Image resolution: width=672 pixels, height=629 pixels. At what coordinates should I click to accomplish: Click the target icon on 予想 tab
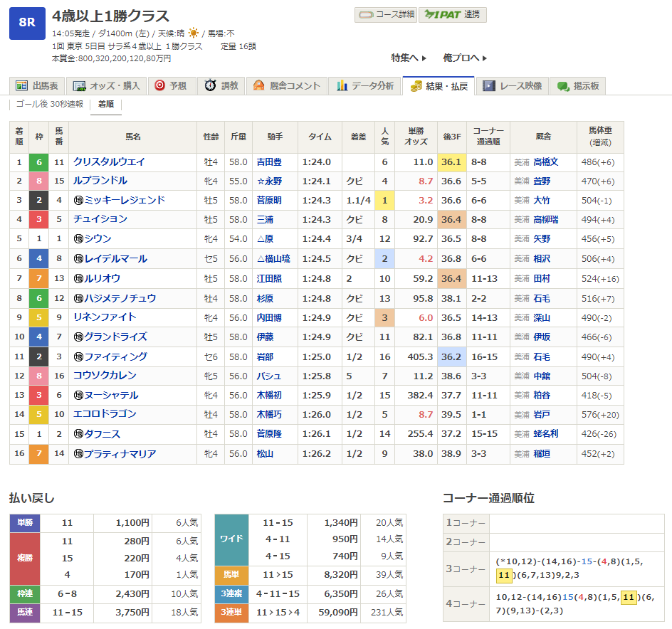coord(160,85)
